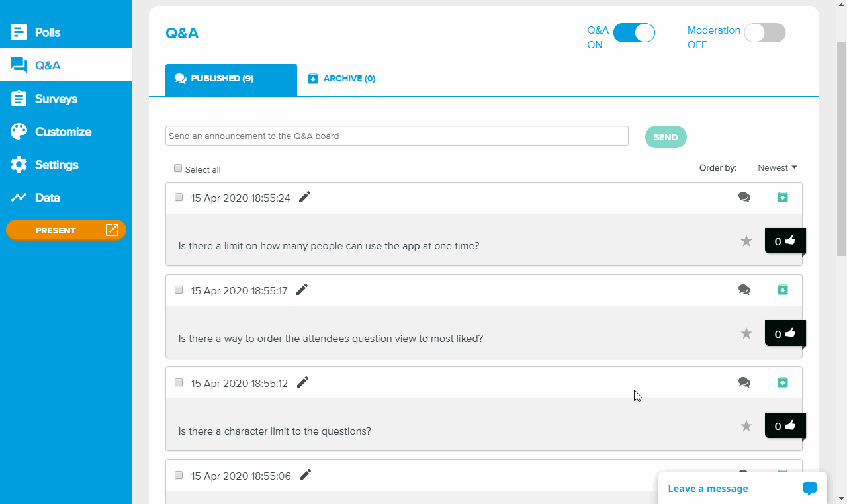Edit the 18:55:12 question with pencil icon
The height and width of the screenshot is (504, 847).
pyautogui.click(x=302, y=382)
